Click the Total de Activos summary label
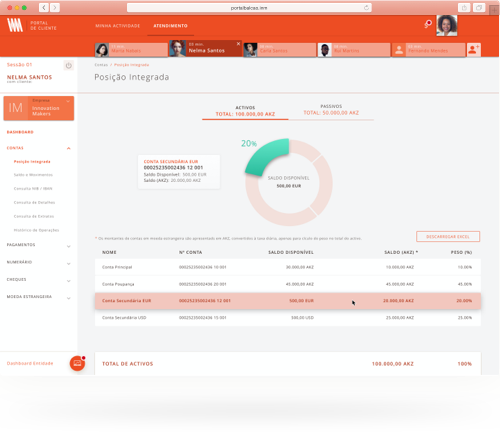 point(128,364)
